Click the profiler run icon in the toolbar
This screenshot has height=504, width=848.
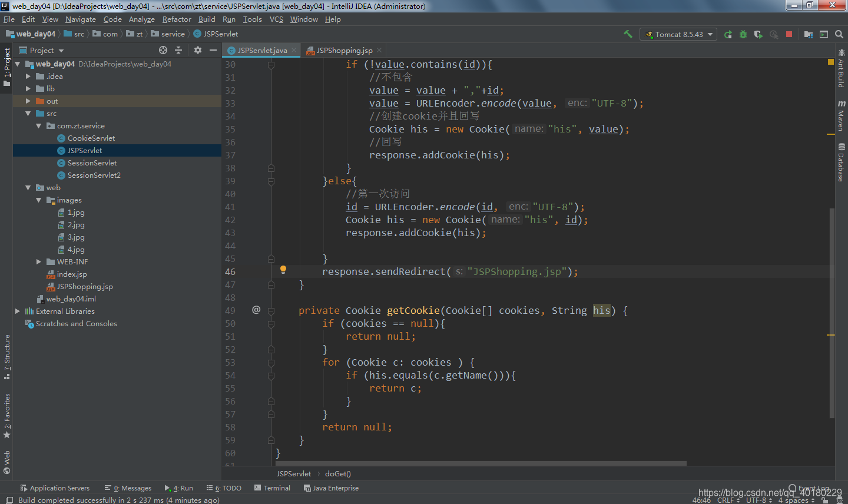point(774,34)
